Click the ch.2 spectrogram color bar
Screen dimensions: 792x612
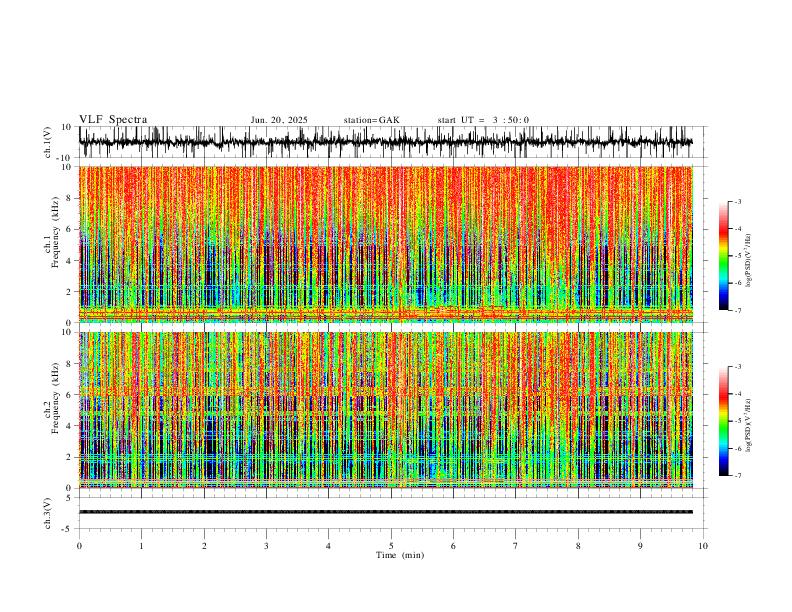(x=723, y=421)
